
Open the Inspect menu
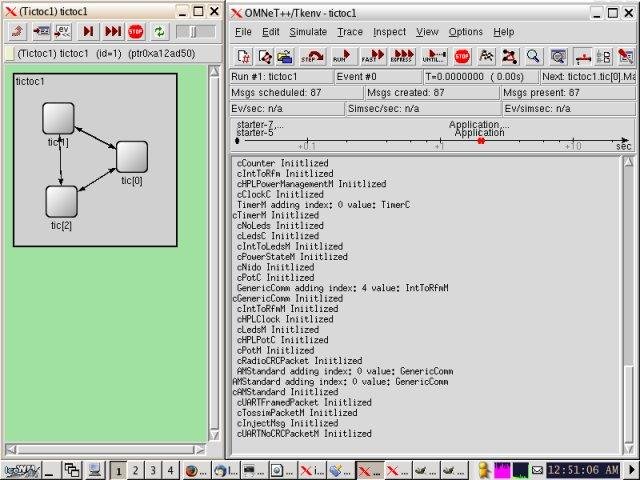[389, 32]
